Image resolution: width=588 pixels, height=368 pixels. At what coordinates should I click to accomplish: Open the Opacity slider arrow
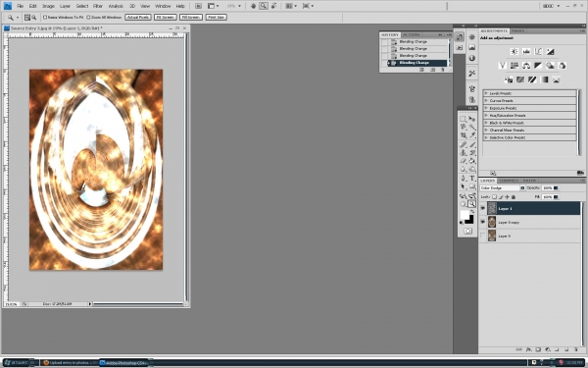[556, 187]
